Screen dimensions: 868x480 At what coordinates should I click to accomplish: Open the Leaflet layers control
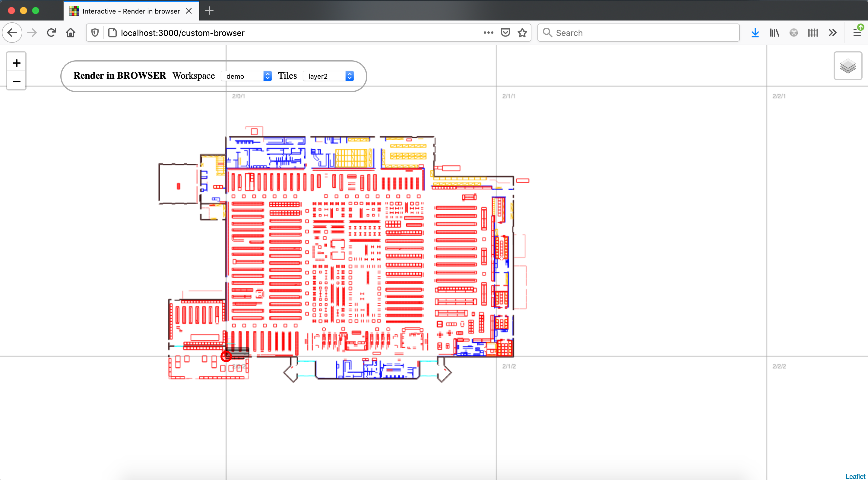[x=847, y=66]
